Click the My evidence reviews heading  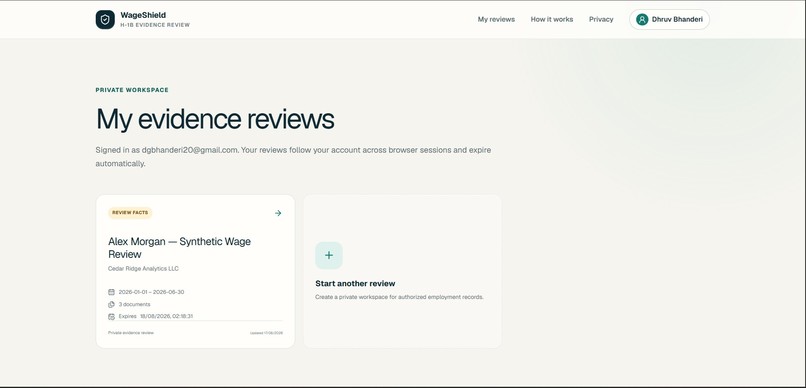(215, 119)
